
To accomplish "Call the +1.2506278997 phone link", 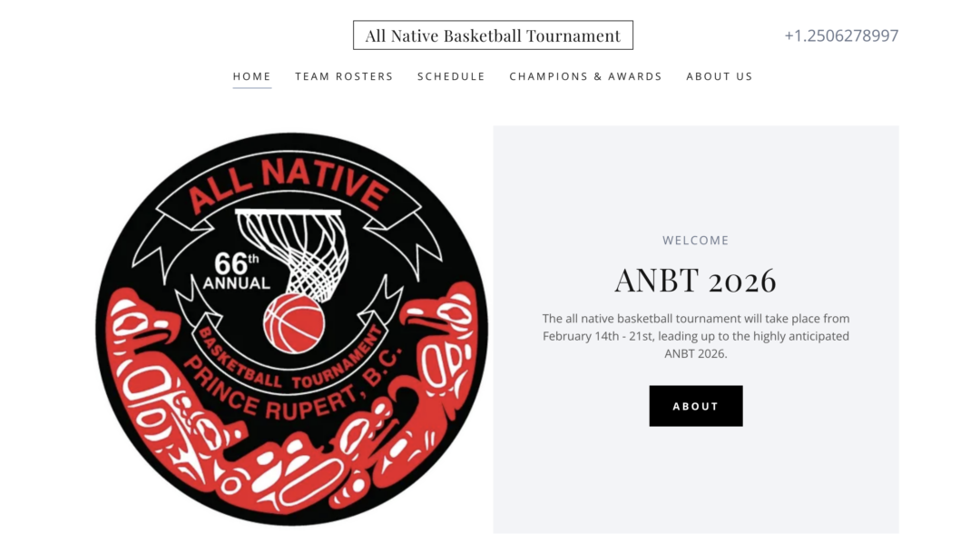I will click(841, 35).
